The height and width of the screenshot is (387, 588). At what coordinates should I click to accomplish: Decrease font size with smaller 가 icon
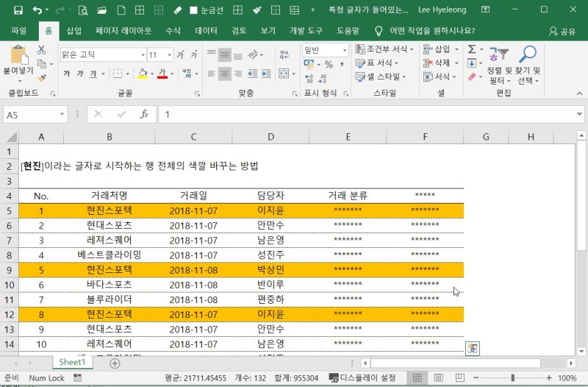[194, 54]
